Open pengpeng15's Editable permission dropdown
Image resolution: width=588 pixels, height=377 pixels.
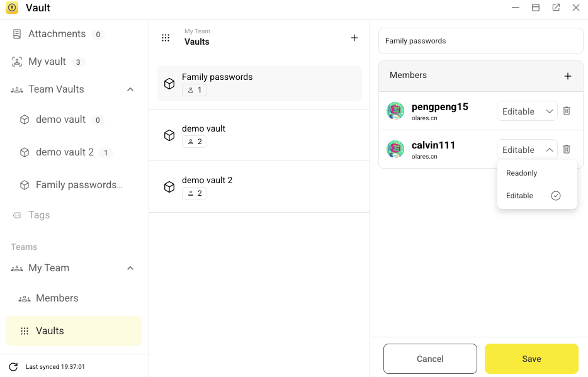click(x=527, y=111)
